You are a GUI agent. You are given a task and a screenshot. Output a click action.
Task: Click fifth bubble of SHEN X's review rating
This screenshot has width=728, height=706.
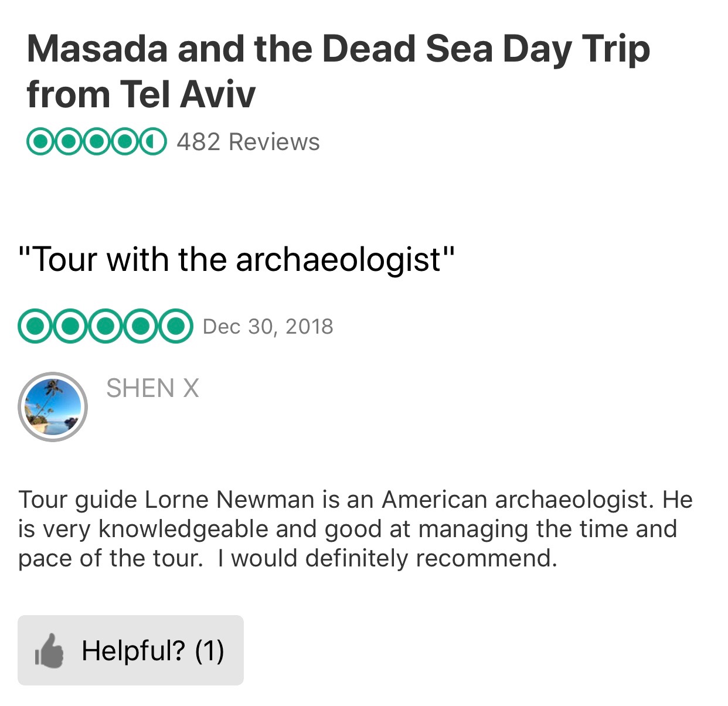[175, 326]
